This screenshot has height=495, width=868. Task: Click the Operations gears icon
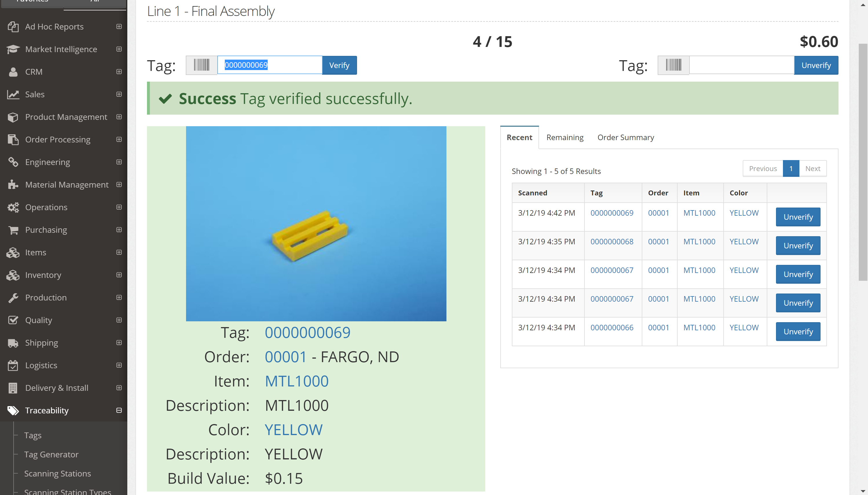click(x=13, y=207)
